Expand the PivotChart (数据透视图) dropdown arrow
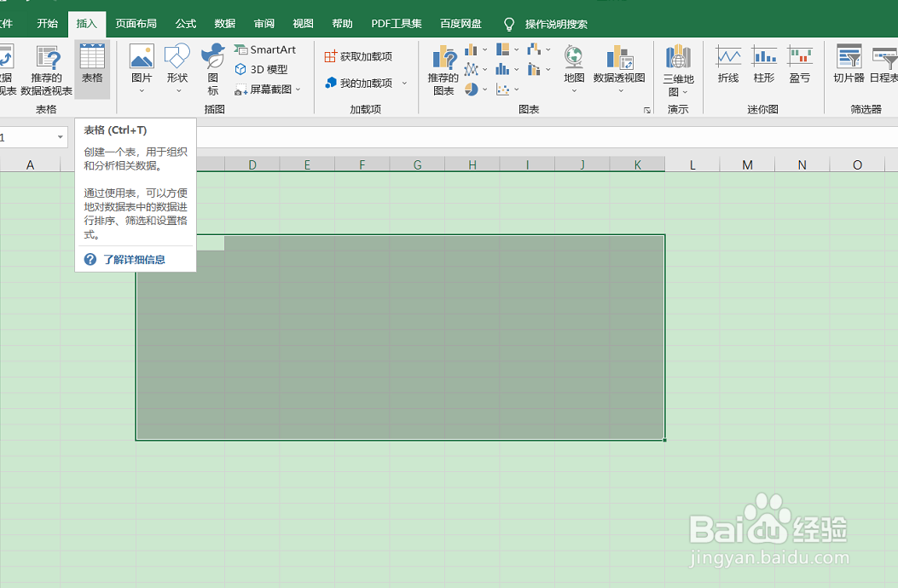 [x=620, y=90]
